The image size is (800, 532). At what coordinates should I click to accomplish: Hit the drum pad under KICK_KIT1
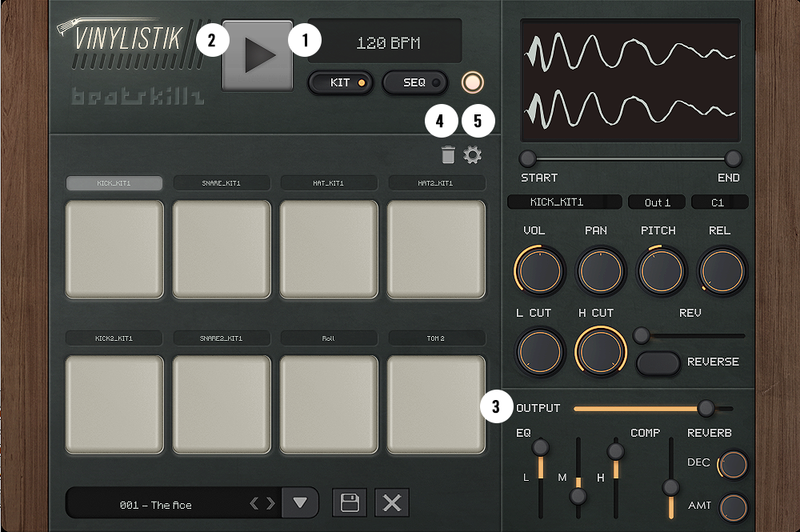point(114,249)
